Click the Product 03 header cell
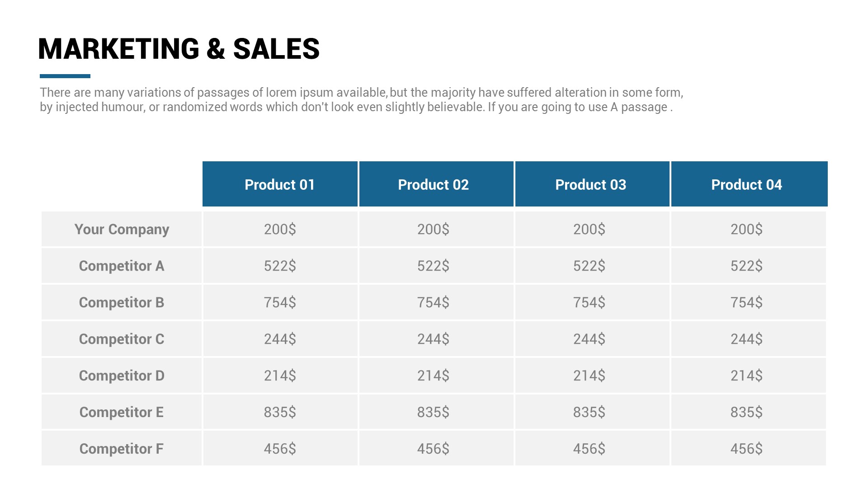The height and width of the screenshot is (488, 868). pos(590,184)
